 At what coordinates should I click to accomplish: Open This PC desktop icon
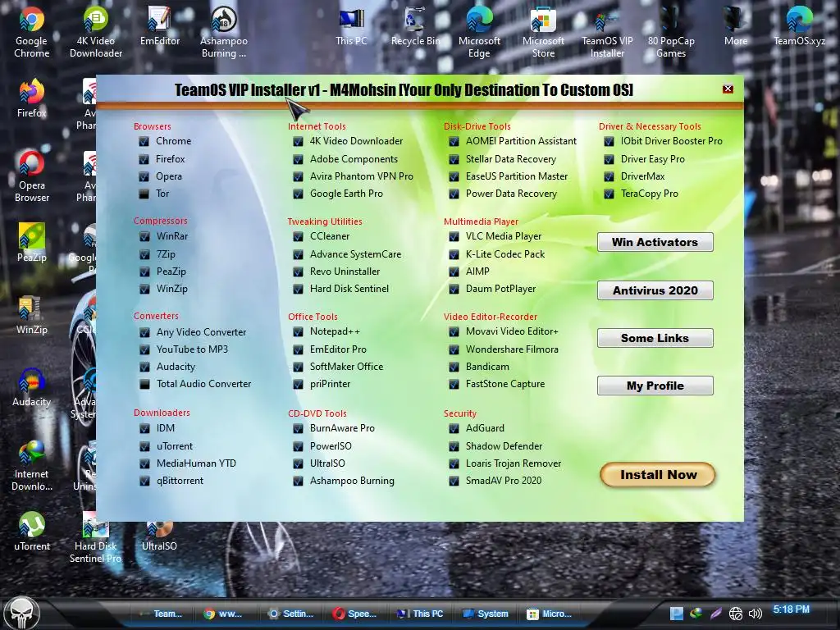(x=351, y=27)
